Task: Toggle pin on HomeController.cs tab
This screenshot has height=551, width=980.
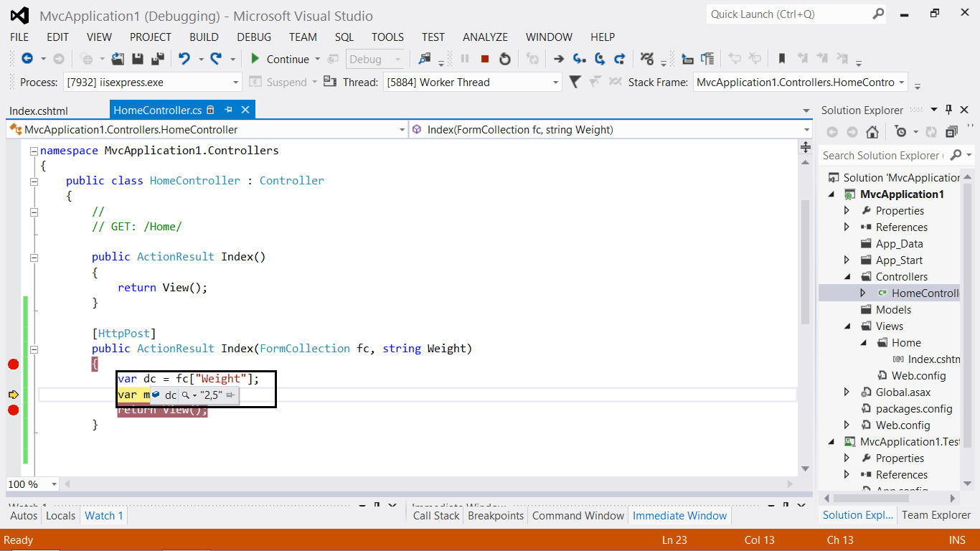Action: coord(229,110)
